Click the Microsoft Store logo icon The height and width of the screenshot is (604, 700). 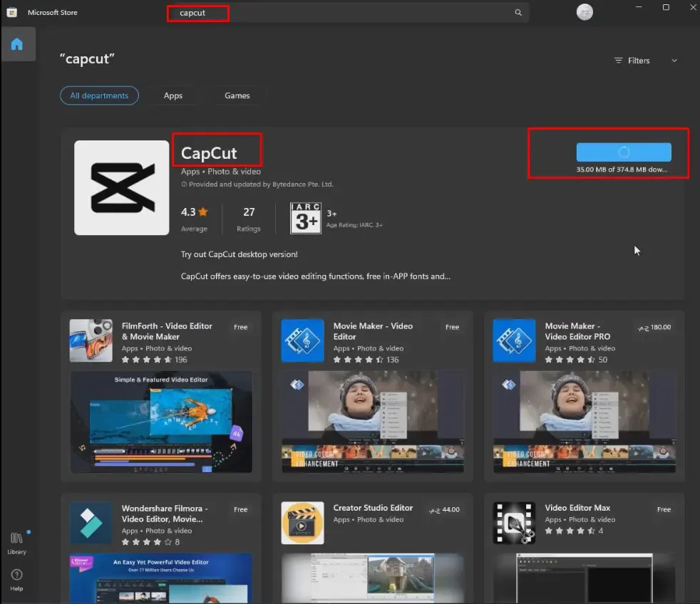(x=12, y=13)
